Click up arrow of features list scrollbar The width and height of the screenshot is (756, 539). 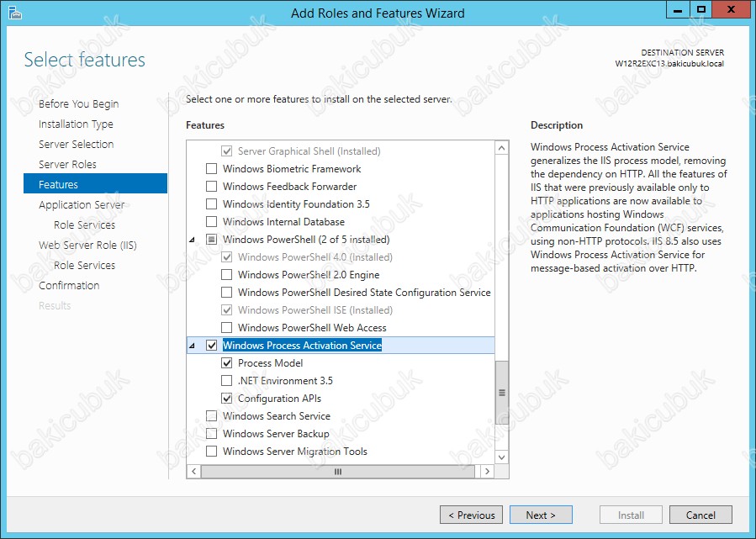coord(502,147)
